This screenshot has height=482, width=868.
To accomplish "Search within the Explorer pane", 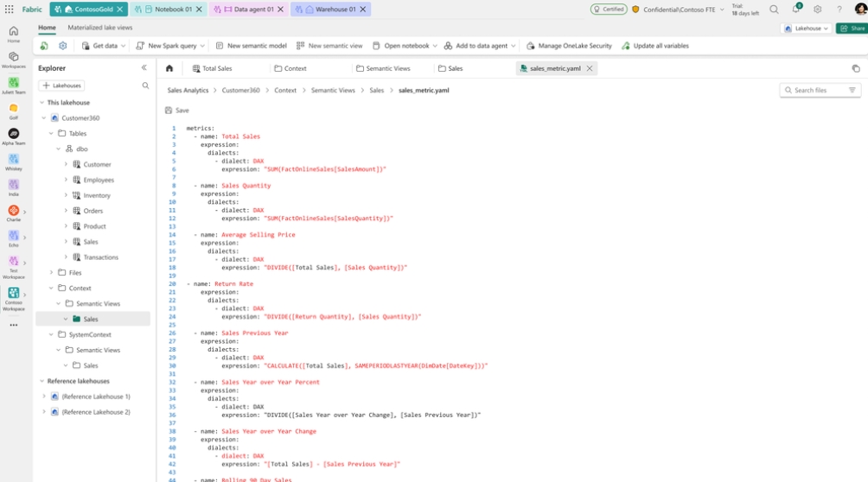I will pos(145,86).
